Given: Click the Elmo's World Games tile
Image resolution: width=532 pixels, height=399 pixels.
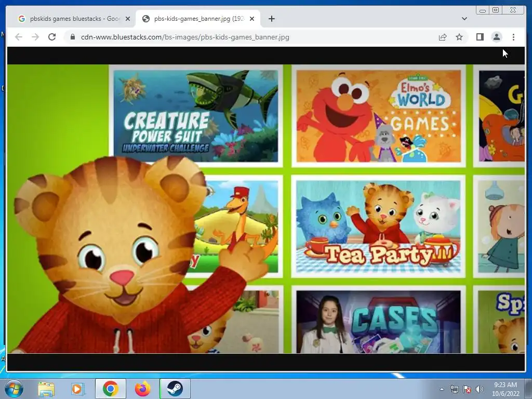Looking at the screenshot, I should tap(379, 116).
